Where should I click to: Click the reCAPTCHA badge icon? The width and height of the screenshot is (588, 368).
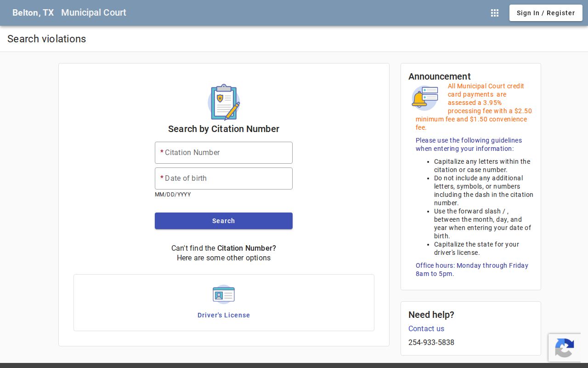pos(564,348)
